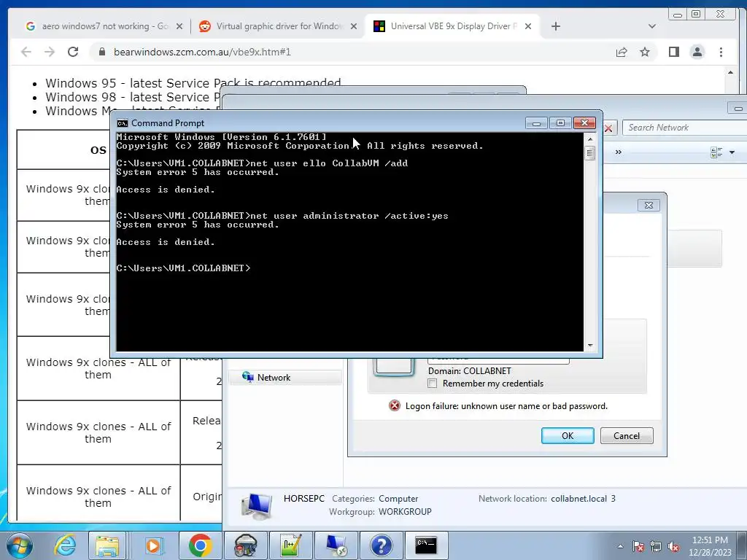Launch Internet Explorer from the taskbar

(65, 545)
